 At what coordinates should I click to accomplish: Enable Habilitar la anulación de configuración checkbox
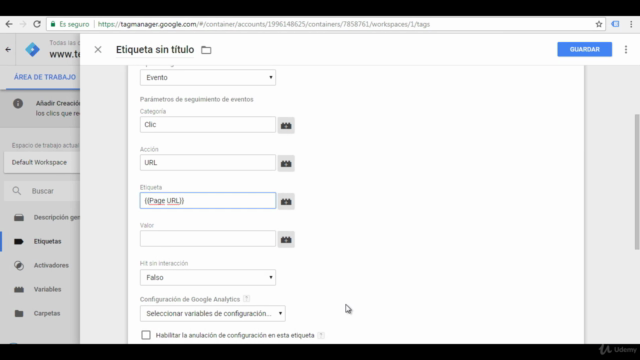coord(146,335)
